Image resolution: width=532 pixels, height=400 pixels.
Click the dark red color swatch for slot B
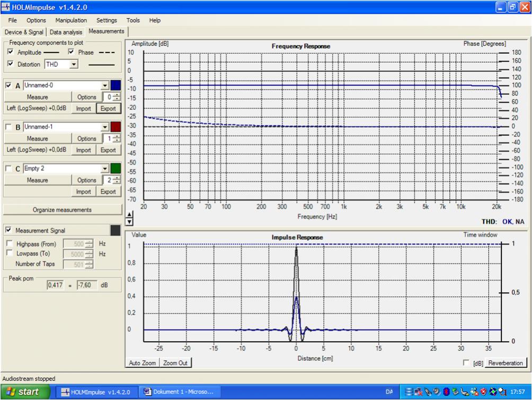click(116, 127)
